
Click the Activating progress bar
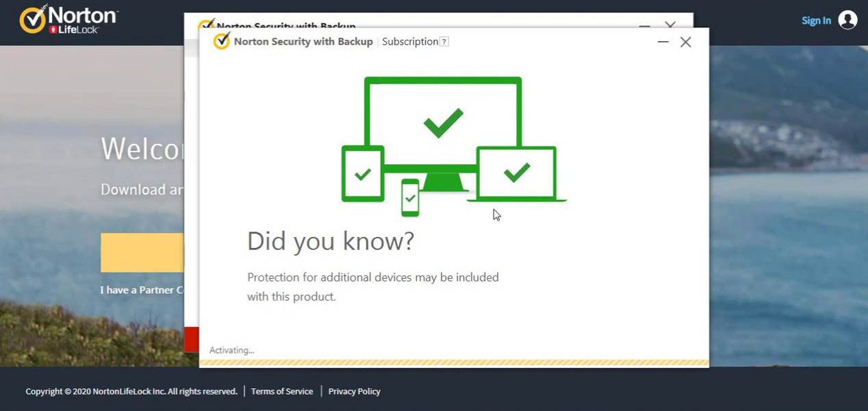[x=454, y=362]
